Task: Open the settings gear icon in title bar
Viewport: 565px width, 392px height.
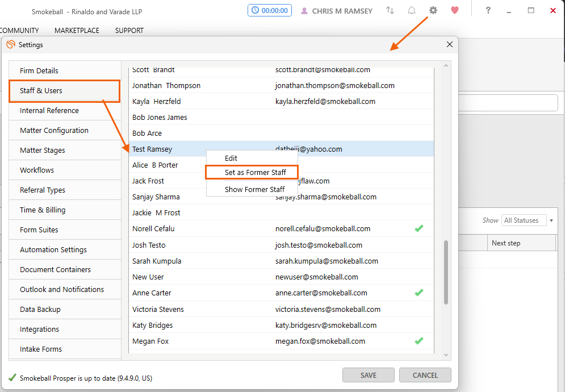Action: pos(433,10)
